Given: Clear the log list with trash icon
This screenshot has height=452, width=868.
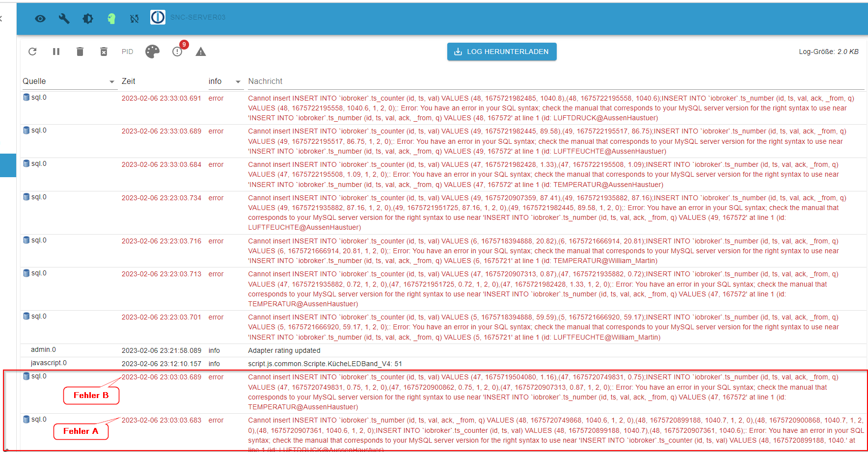Looking at the screenshot, I should click(x=80, y=52).
